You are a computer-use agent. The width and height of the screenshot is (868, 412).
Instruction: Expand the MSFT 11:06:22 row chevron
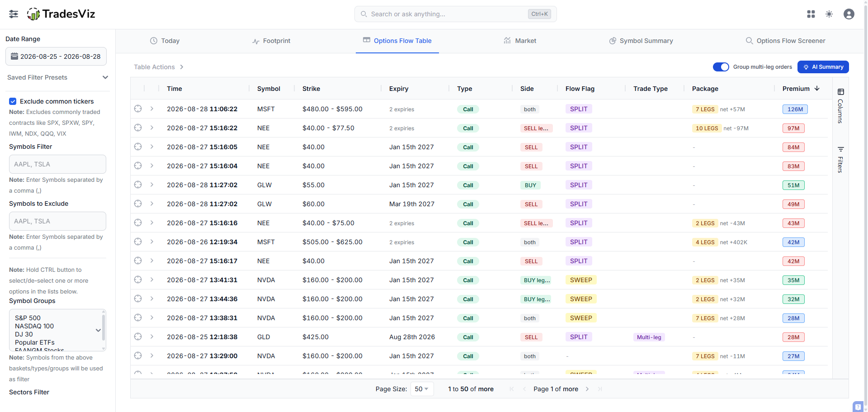tap(152, 109)
